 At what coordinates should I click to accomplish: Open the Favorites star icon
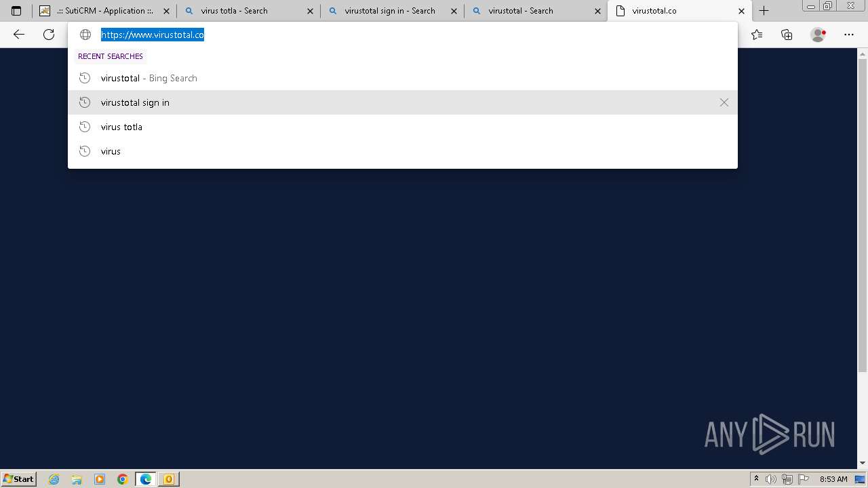(757, 35)
